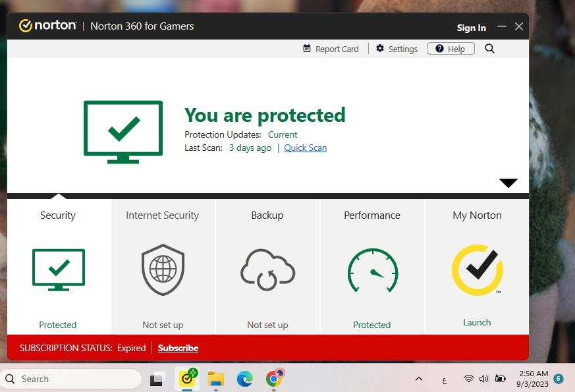Image resolution: width=575 pixels, height=392 pixels.
Task: Click the Norton taskbar icon
Action: tap(188, 378)
